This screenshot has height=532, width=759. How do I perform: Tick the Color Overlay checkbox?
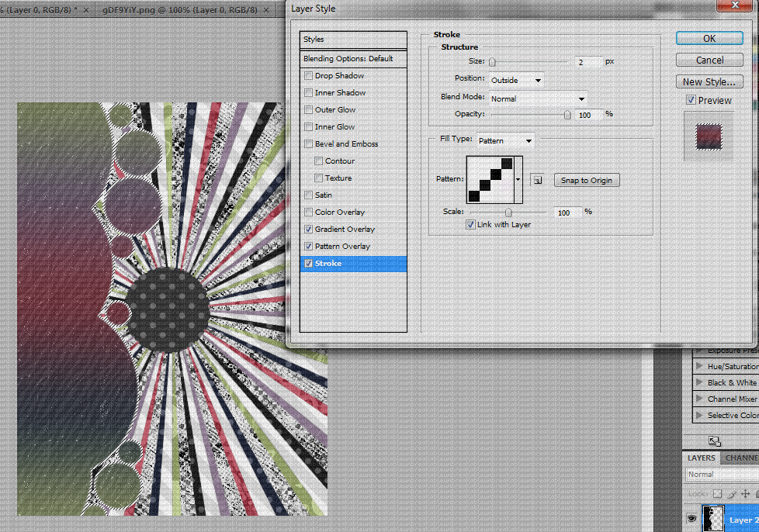(308, 212)
